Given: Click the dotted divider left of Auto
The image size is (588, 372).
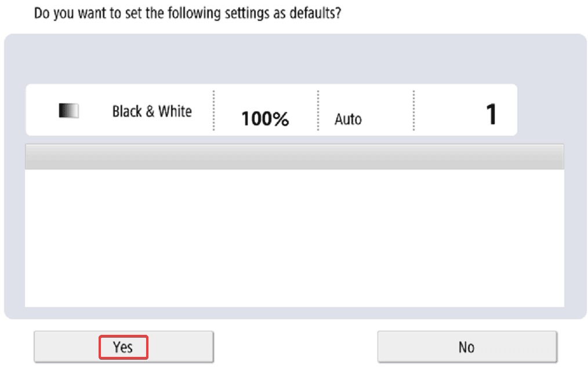Looking at the screenshot, I should pos(318,110).
